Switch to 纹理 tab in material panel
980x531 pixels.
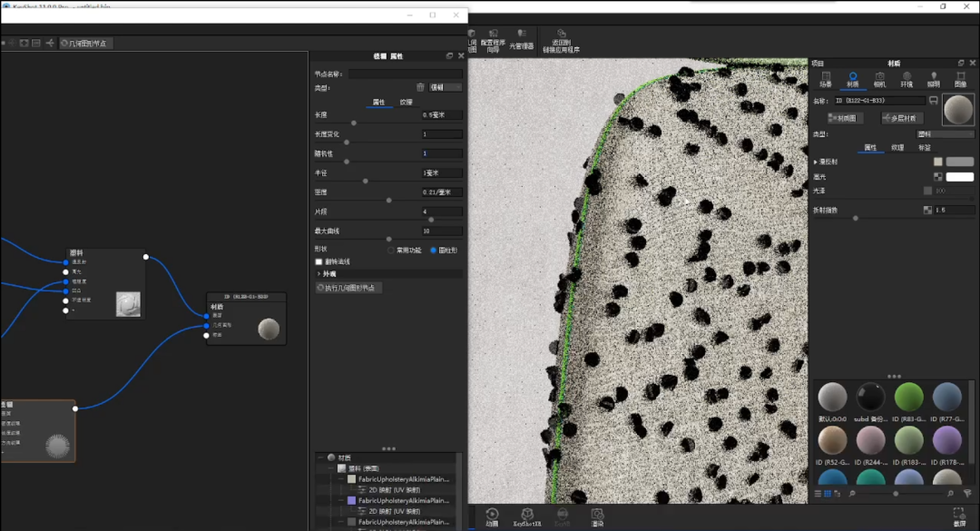pos(897,148)
